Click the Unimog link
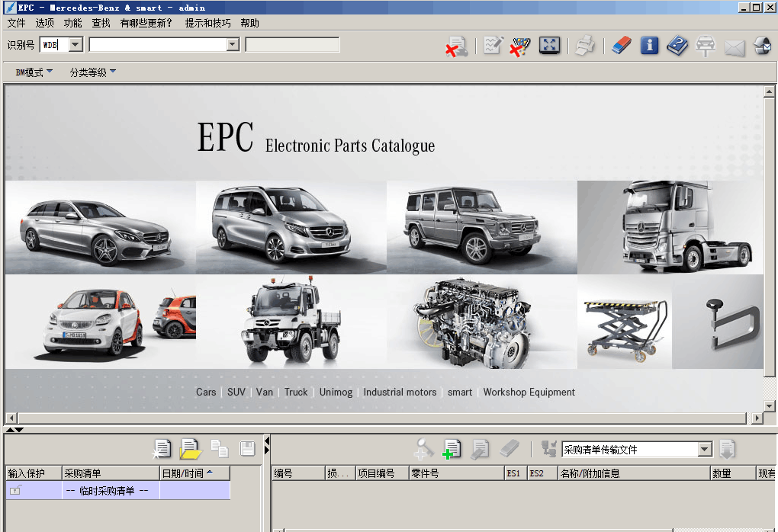 pyautogui.click(x=336, y=393)
